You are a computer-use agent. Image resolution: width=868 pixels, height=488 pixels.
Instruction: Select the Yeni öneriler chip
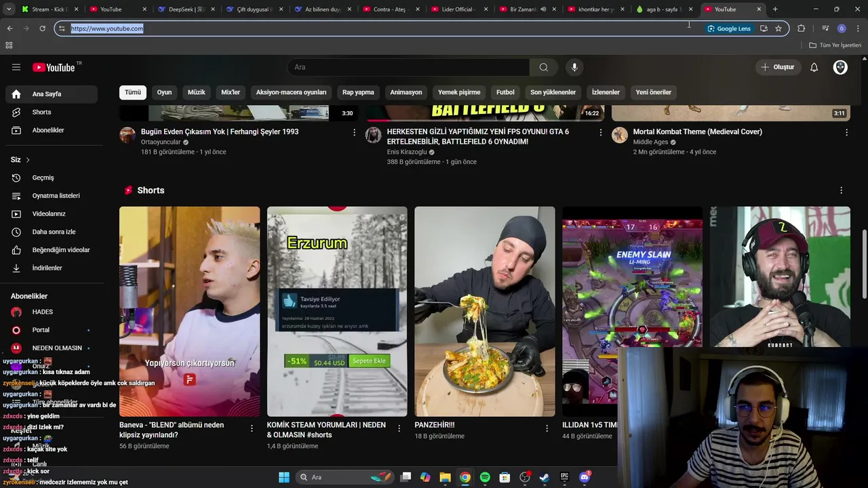[654, 92]
